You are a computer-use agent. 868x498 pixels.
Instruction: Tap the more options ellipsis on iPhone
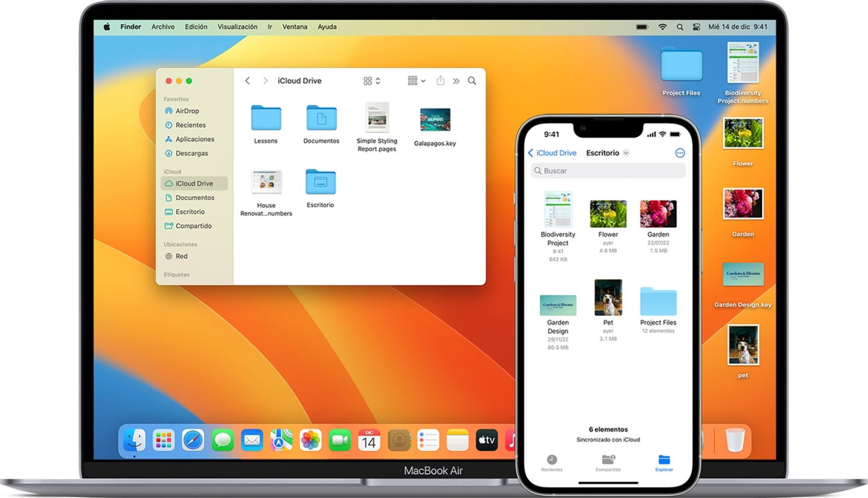point(680,153)
